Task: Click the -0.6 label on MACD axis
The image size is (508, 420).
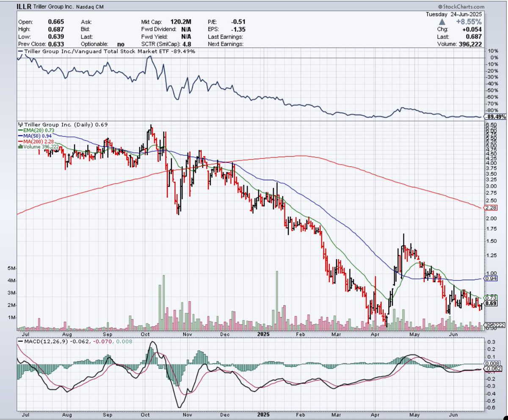Action: coord(491,408)
